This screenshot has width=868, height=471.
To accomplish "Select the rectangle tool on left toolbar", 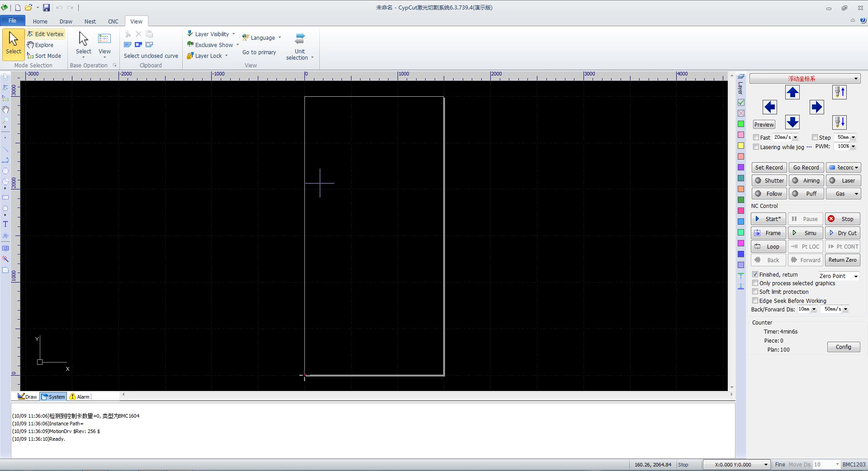I will (x=5, y=198).
